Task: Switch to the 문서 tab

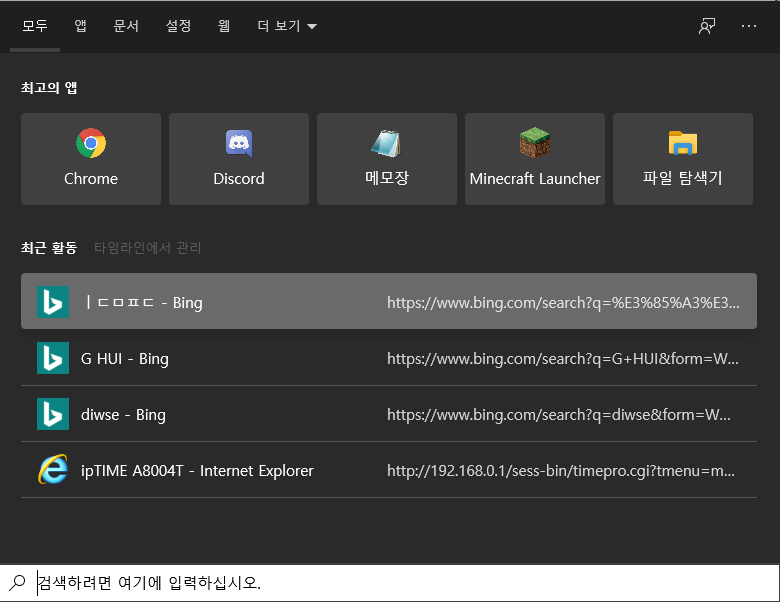Action: [x=126, y=26]
